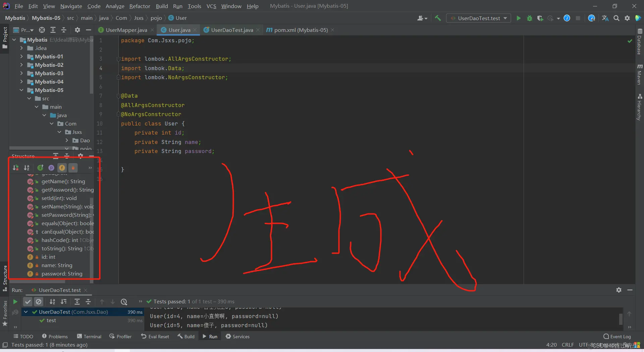Run with coverage using the shield icon

pyautogui.click(x=540, y=18)
